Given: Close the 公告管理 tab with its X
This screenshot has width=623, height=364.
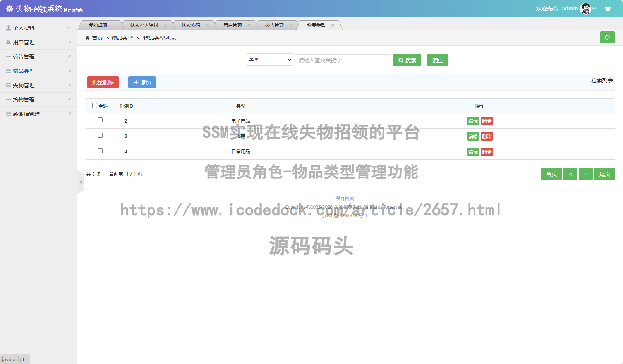Looking at the screenshot, I should pos(291,26).
